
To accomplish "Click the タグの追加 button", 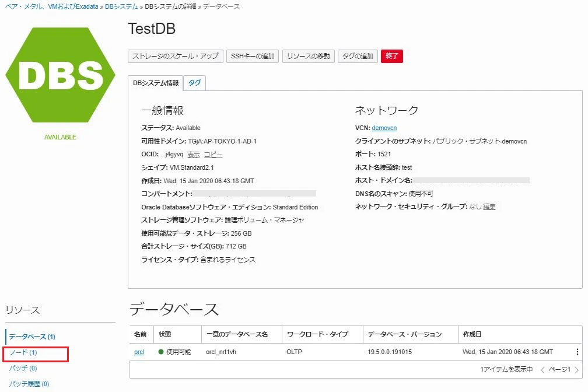I will pyautogui.click(x=358, y=56).
